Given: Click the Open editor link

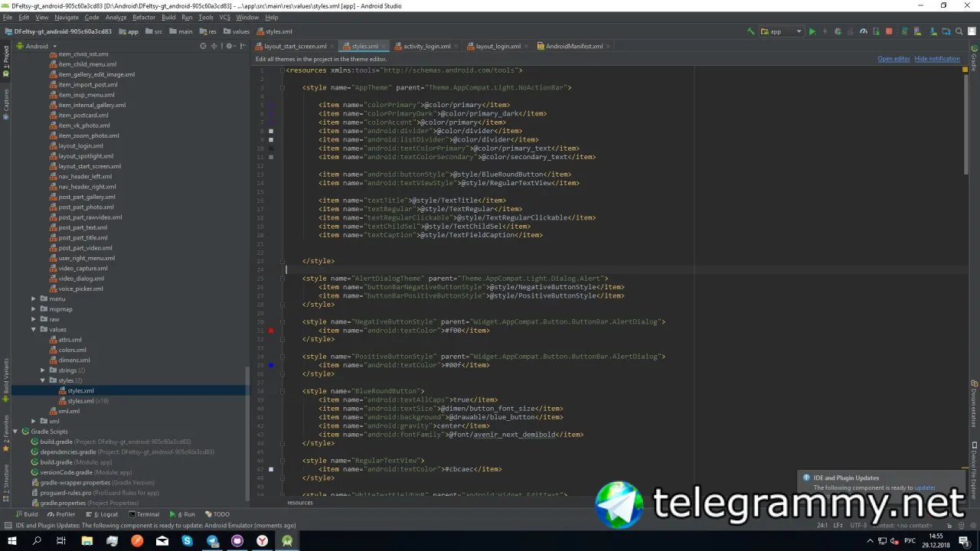Looking at the screenshot, I should coord(893,59).
